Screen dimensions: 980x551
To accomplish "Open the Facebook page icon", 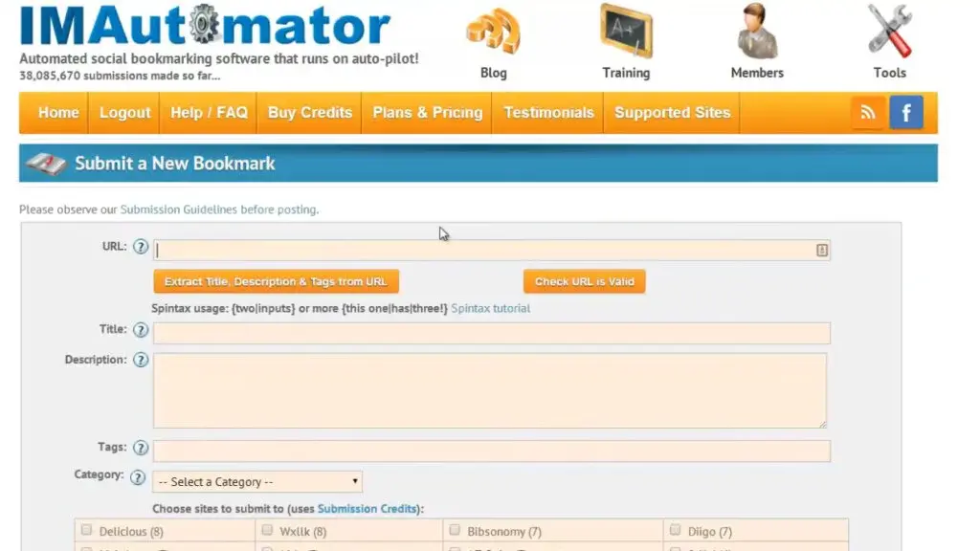I will [x=906, y=113].
